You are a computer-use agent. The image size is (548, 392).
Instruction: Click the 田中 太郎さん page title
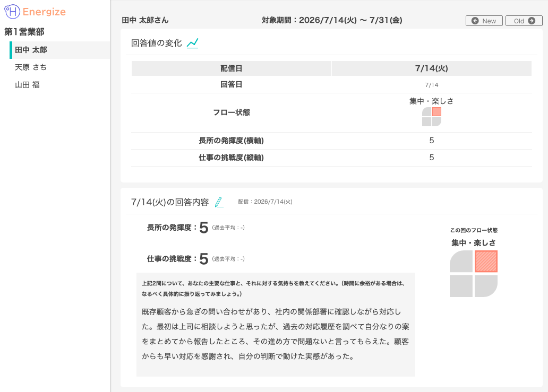pos(145,20)
